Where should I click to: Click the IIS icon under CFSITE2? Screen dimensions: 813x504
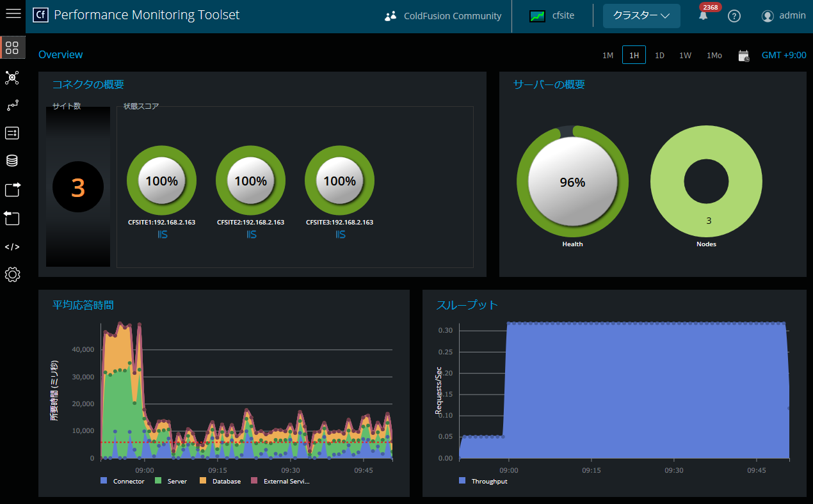click(251, 235)
